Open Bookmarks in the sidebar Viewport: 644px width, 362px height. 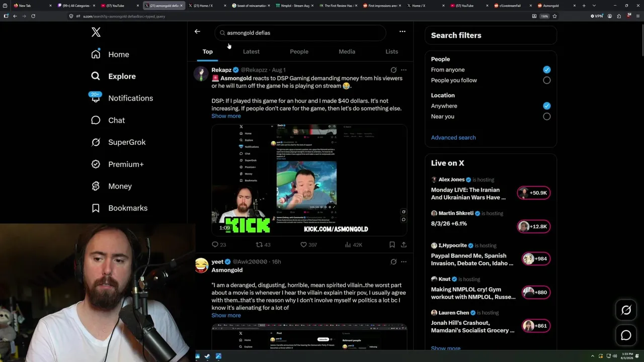click(x=119, y=208)
